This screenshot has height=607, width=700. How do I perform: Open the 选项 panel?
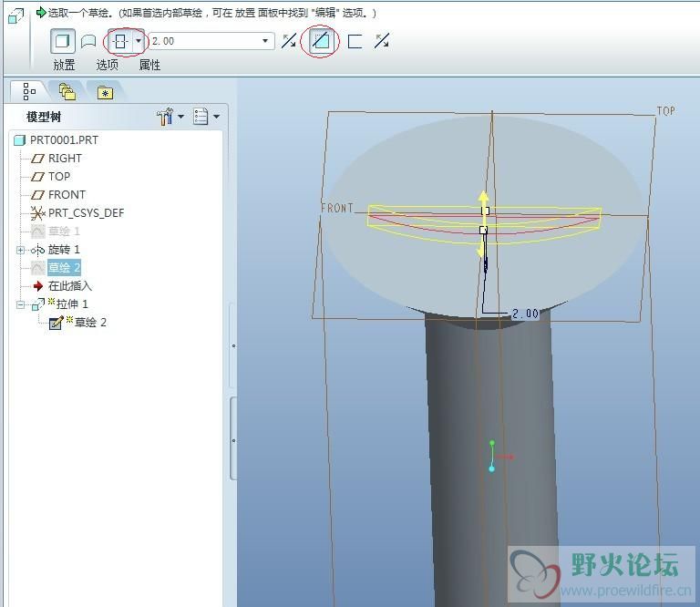pyautogui.click(x=108, y=65)
